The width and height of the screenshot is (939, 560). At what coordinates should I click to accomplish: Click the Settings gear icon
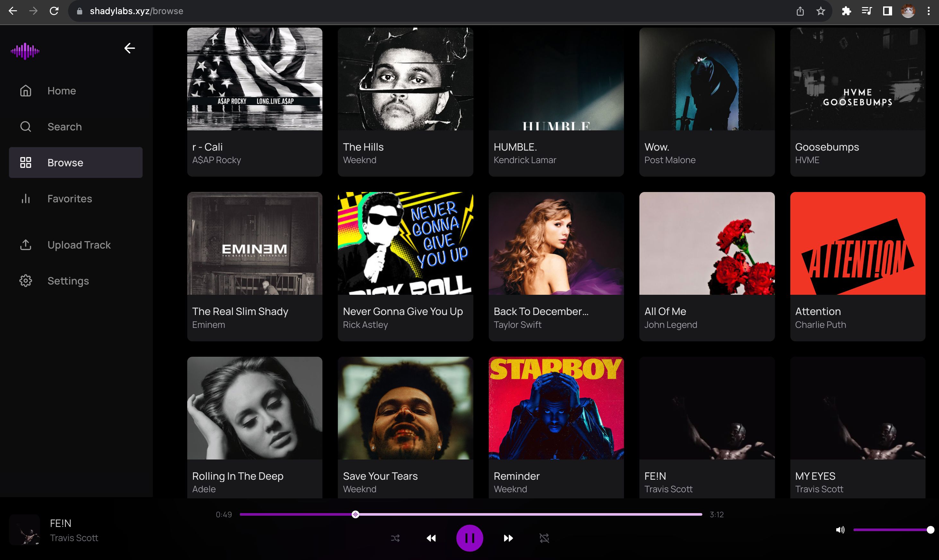tap(26, 281)
